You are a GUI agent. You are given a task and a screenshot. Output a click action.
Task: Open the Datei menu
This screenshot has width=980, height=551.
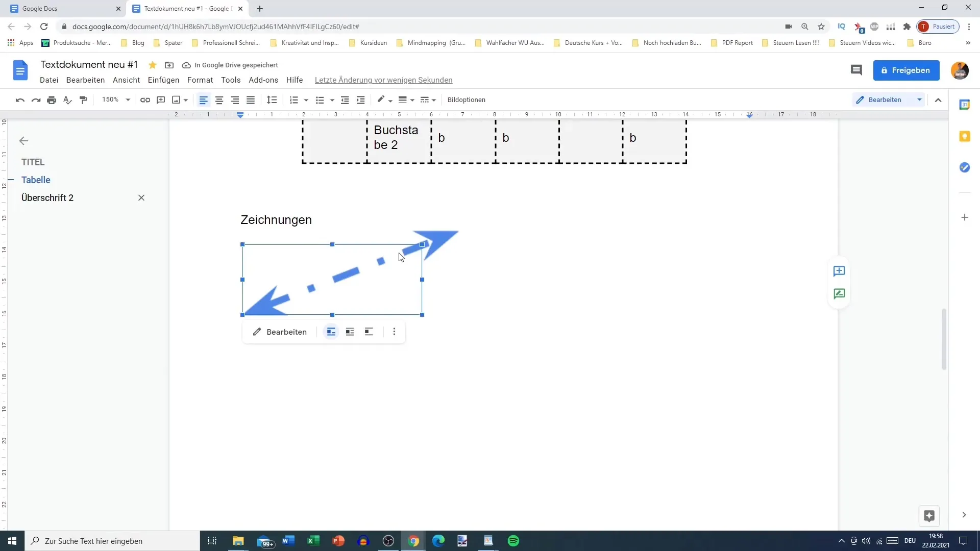[49, 80]
